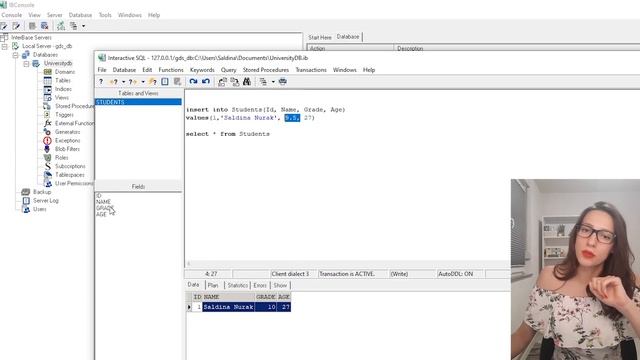Click inside the SQL editor on select statement
The image size is (640, 360).
click(228, 134)
